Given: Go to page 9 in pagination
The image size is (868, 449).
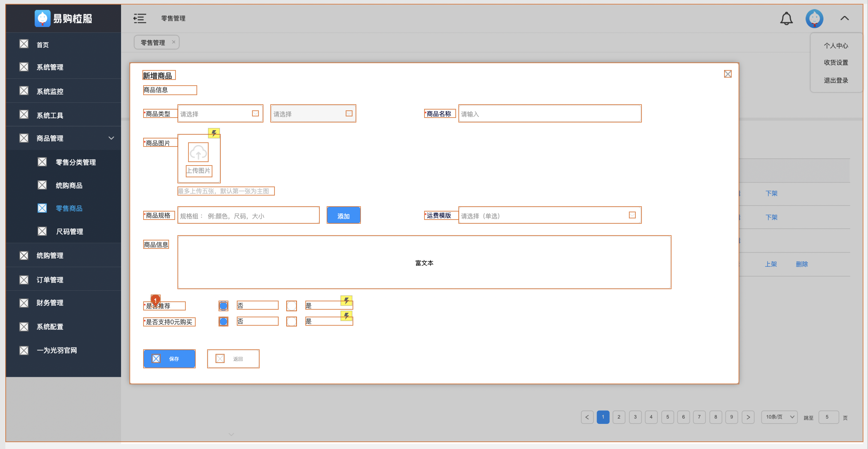Looking at the screenshot, I should click(x=732, y=417).
